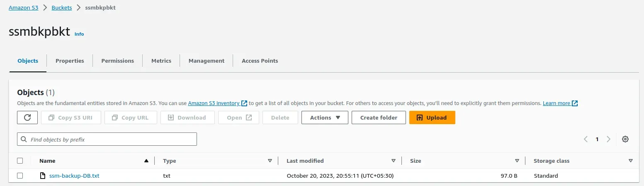Click the external link icon after S3 inventory
This screenshot has height=186, width=644.
[x=244, y=103]
